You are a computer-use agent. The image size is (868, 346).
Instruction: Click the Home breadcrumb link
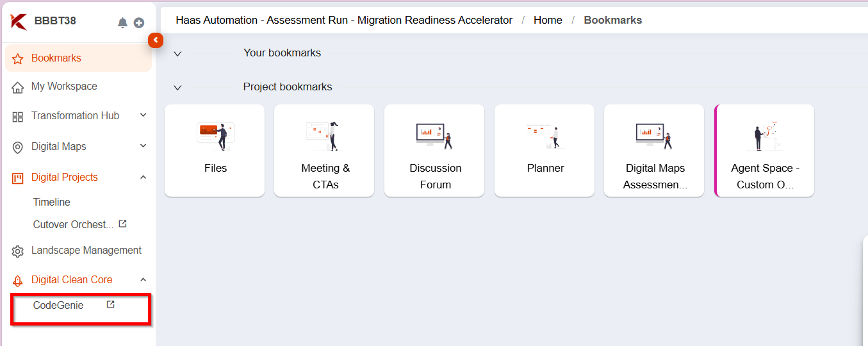pos(548,20)
